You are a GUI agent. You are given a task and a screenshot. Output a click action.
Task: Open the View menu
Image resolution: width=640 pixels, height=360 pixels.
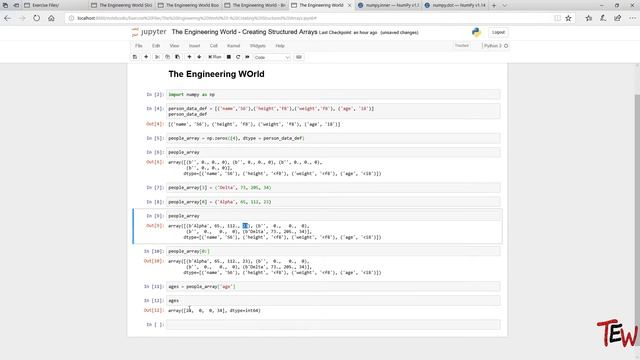(x=174, y=46)
